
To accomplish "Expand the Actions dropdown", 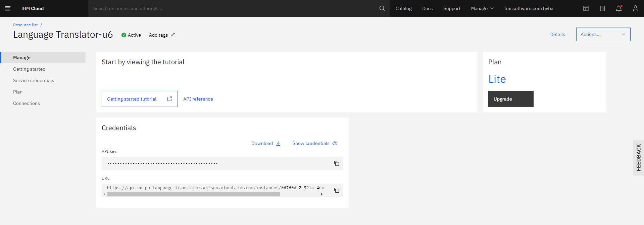I will click(603, 34).
